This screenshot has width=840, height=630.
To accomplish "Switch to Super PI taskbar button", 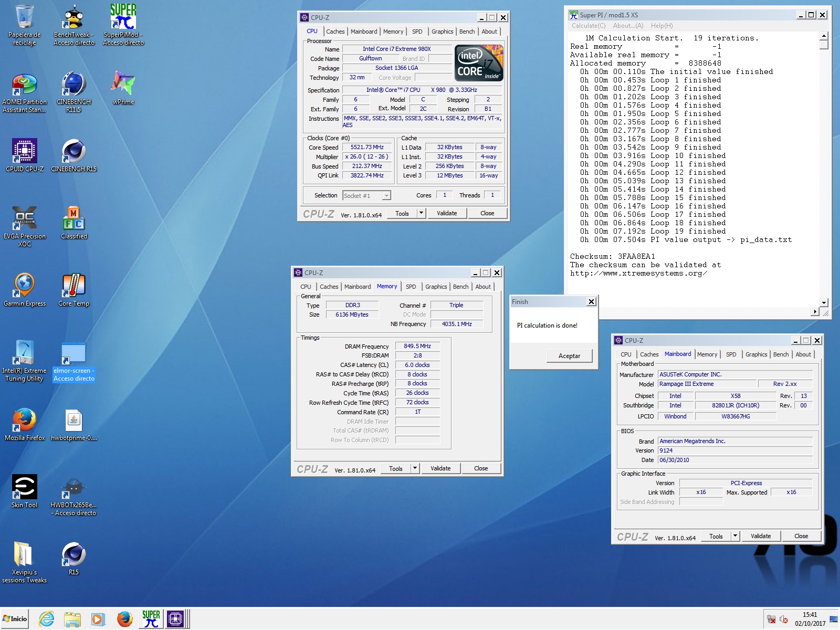I will (x=151, y=619).
